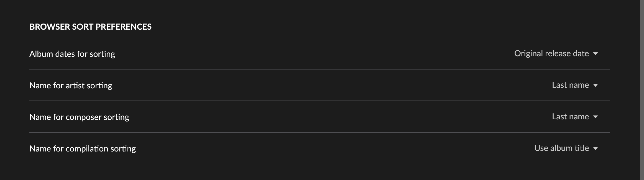Click the Browser Sort Preferences heading

pos(90,27)
